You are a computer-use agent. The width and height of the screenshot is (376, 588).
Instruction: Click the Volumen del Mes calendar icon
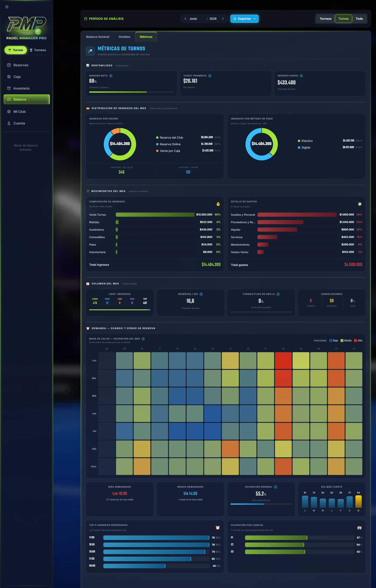click(x=88, y=284)
